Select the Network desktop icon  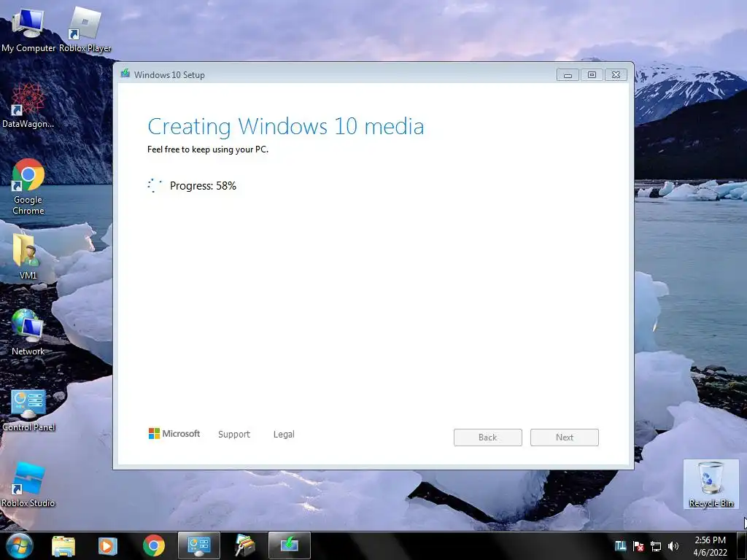[28, 332]
